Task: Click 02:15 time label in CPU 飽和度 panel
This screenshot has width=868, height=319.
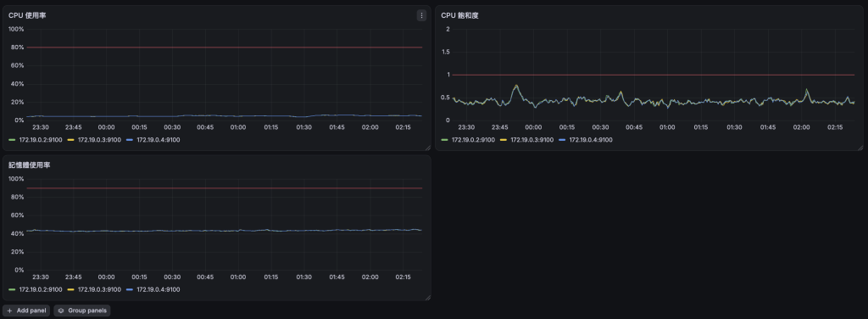Action: click(x=835, y=127)
